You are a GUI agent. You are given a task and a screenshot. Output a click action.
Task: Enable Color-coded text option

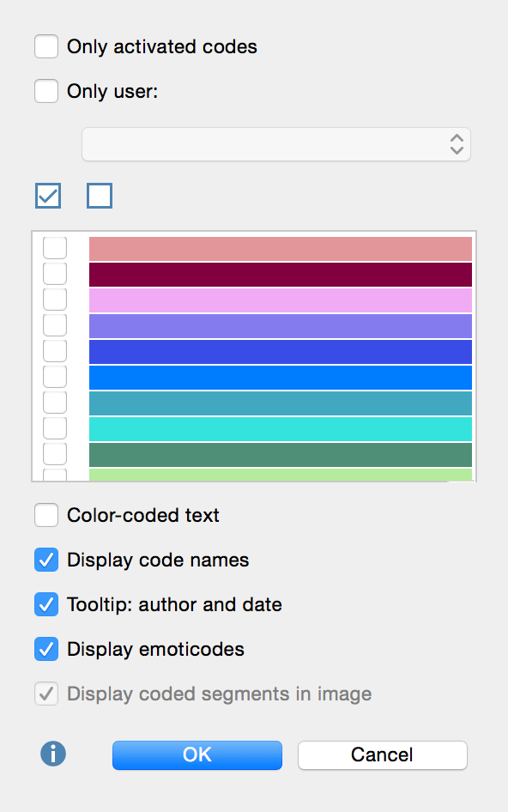pyautogui.click(x=46, y=515)
